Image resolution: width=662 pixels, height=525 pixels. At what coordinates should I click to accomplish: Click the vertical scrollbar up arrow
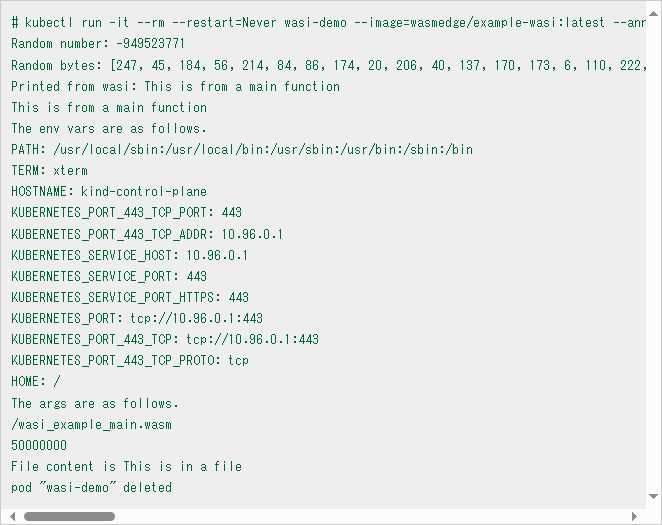(x=653, y=9)
